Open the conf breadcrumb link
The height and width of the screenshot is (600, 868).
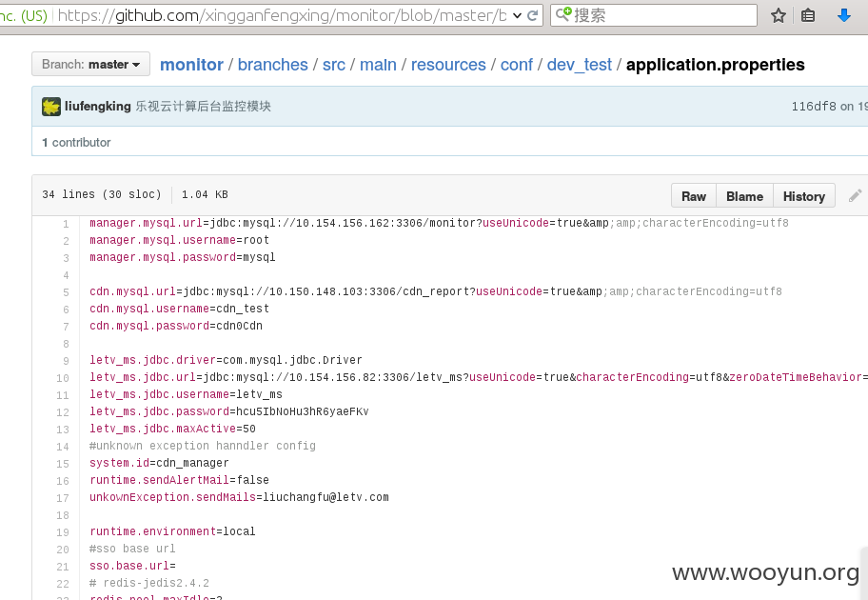517,65
